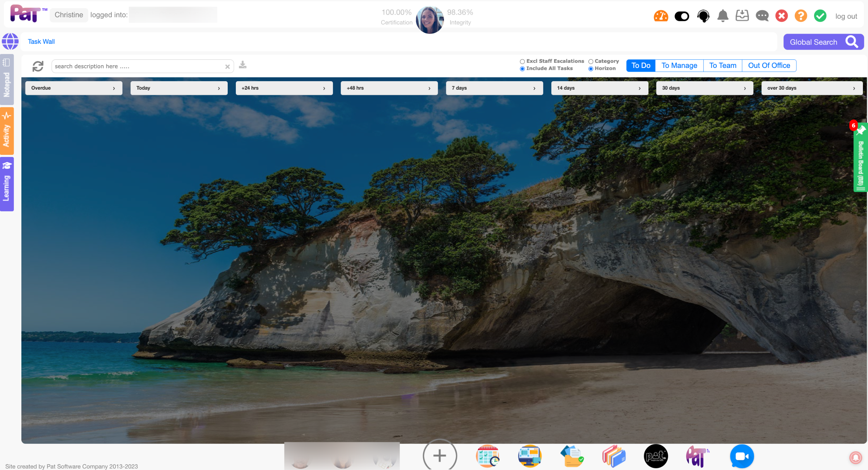Click the log out link
Image resolution: width=868 pixels, height=470 pixels.
coord(846,16)
